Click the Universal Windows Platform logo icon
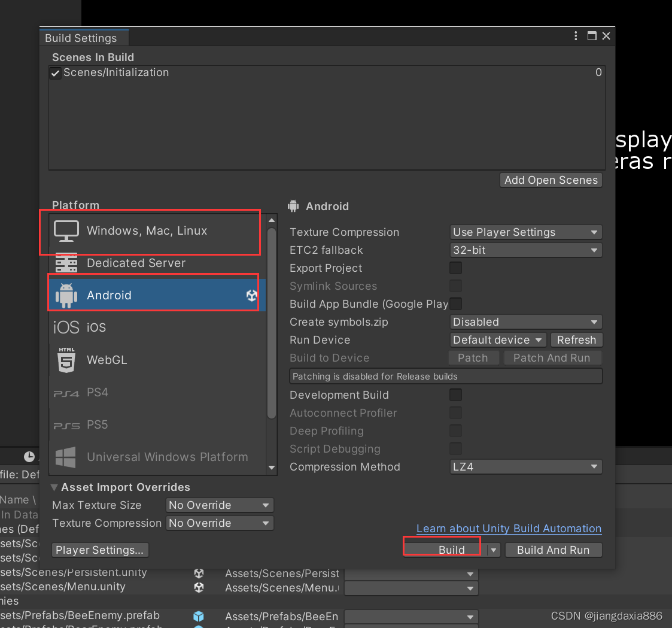672x628 pixels. (66, 457)
